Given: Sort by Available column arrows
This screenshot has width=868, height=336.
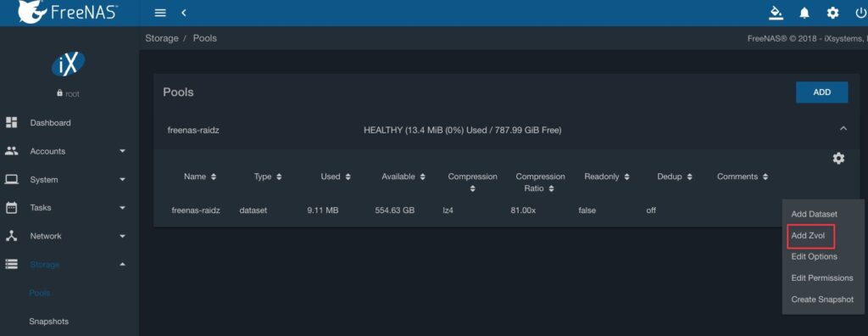Looking at the screenshot, I should (422, 176).
